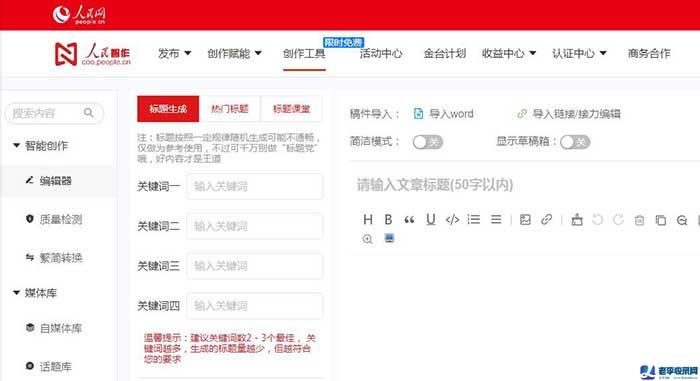Collapse the 媒体库 sidebar section
Image resolution: width=700 pixels, height=381 pixels.
tap(35, 293)
